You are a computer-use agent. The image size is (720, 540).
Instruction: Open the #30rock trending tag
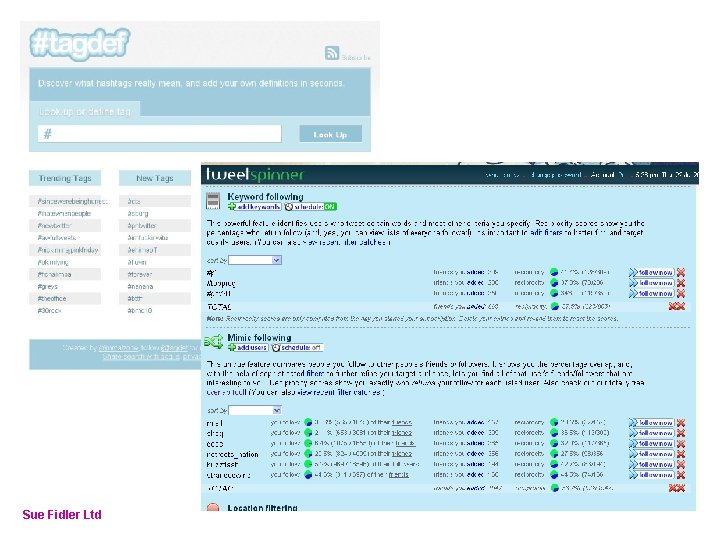coord(49,311)
